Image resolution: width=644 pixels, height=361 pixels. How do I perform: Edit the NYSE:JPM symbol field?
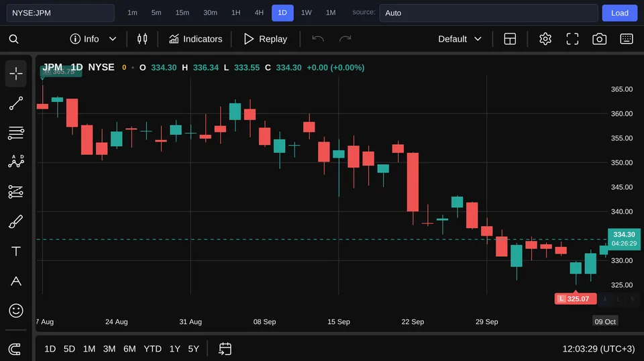click(x=60, y=13)
